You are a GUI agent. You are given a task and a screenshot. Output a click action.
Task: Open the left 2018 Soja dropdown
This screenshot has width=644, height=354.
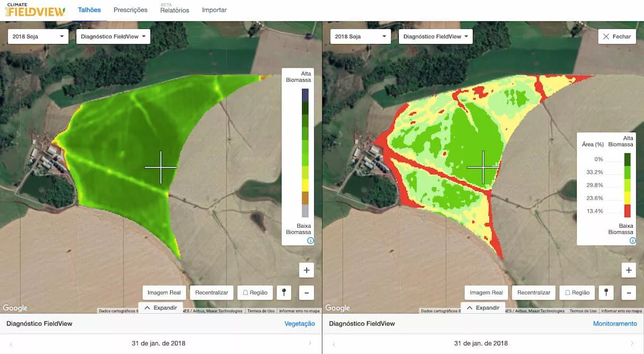[38, 37]
